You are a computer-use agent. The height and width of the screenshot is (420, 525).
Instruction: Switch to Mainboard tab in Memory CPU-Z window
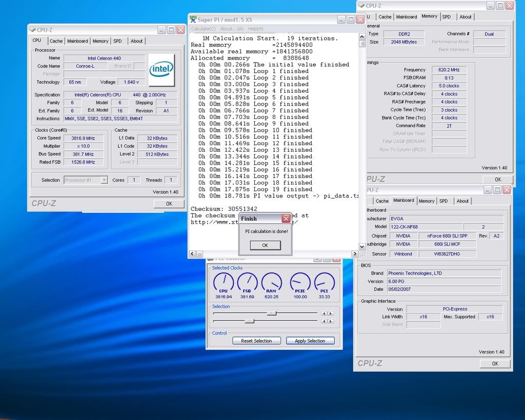coord(407,17)
